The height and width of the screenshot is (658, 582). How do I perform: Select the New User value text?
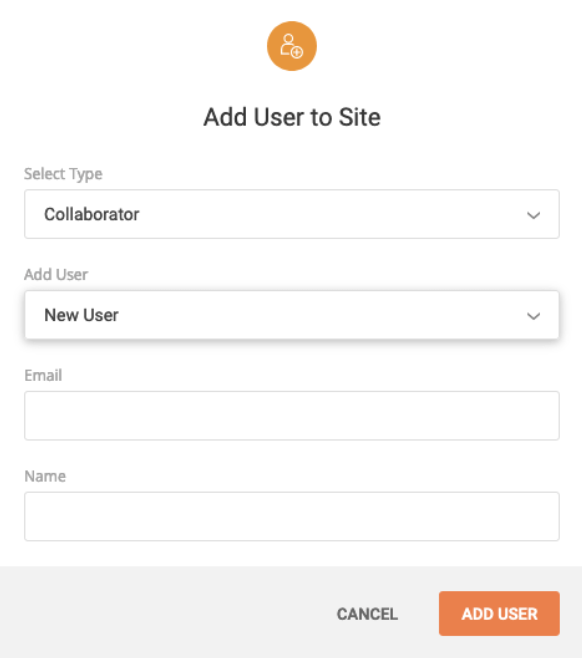[x=81, y=315]
